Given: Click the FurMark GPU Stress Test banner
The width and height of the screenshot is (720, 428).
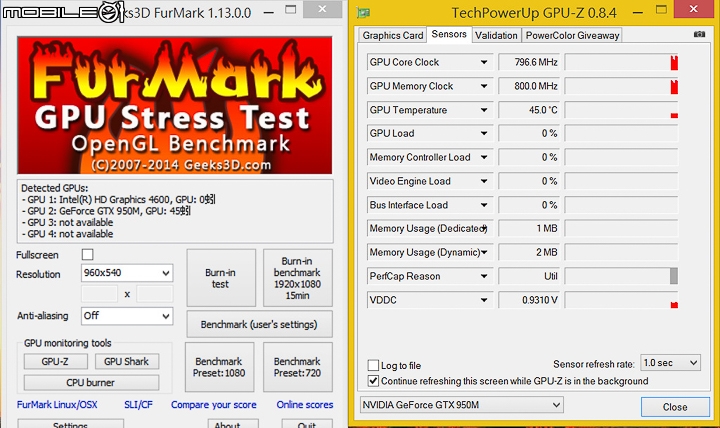Looking at the screenshot, I should pyautogui.click(x=174, y=105).
